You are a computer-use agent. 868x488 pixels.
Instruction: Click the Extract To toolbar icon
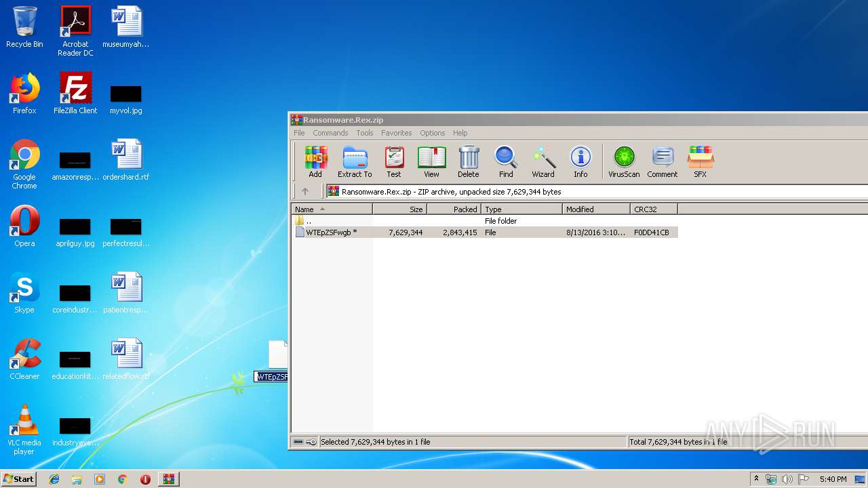click(x=355, y=162)
